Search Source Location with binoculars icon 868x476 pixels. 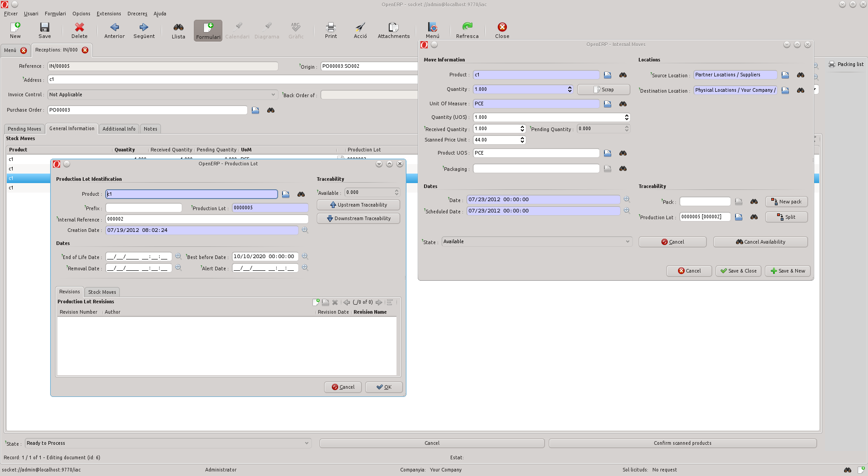point(801,75)
